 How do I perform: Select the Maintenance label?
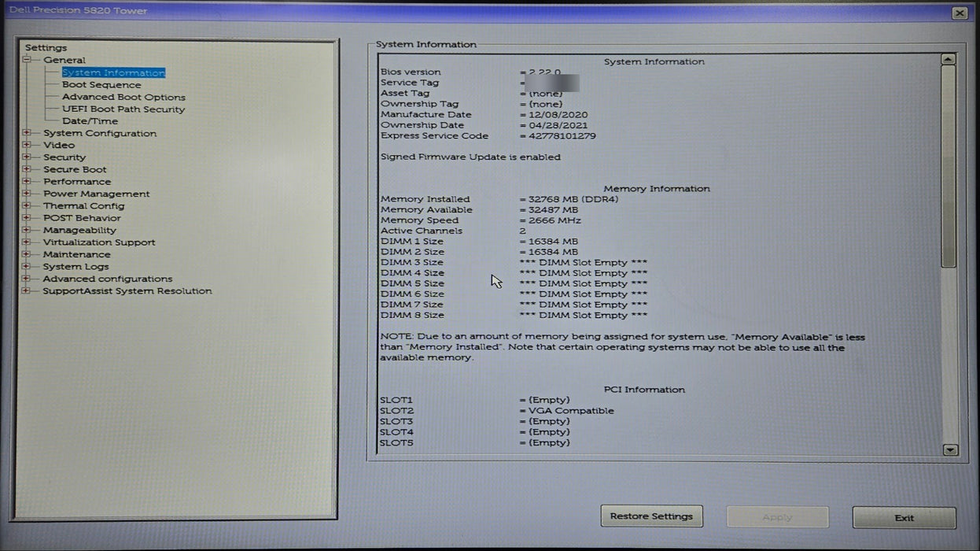coord(76,254)
